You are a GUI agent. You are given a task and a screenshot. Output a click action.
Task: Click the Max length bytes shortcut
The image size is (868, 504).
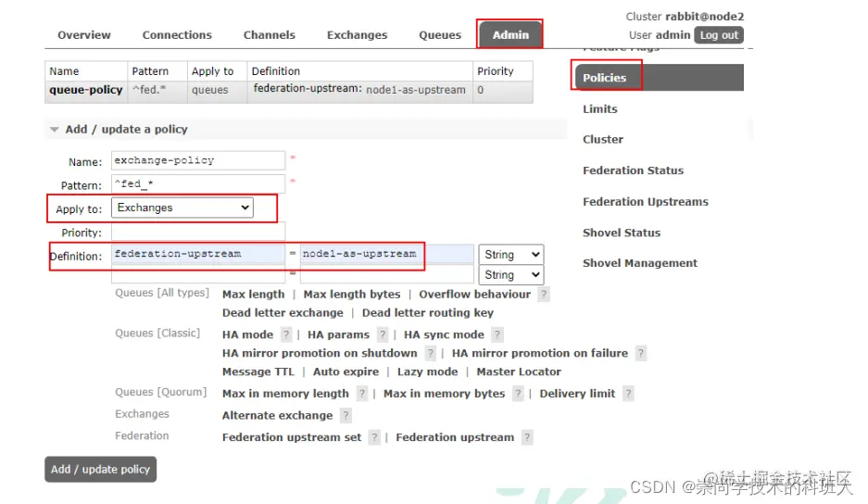click(x=351, y=294)
